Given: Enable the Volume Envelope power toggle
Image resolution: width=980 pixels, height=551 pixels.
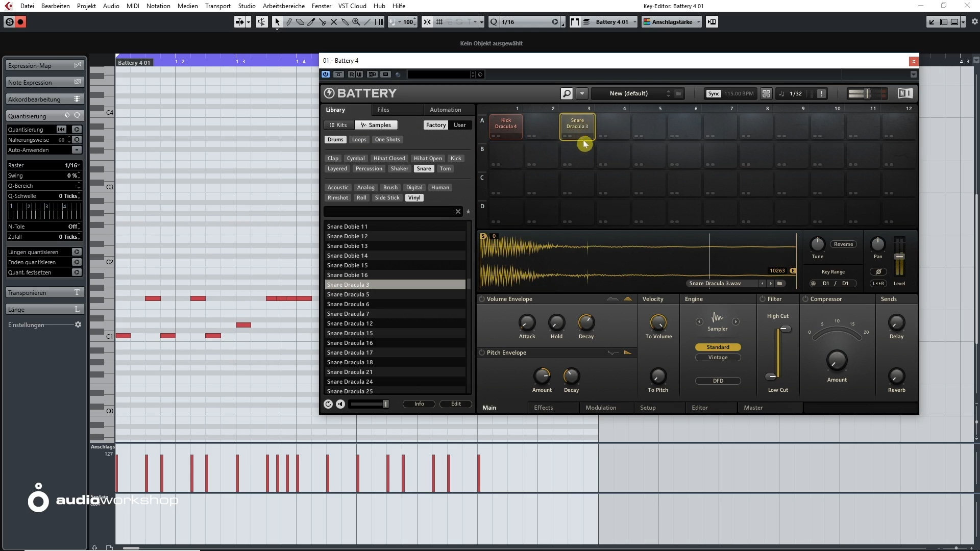Looking at the screenshot, I should pyautogui.click(x=481, y=299).
